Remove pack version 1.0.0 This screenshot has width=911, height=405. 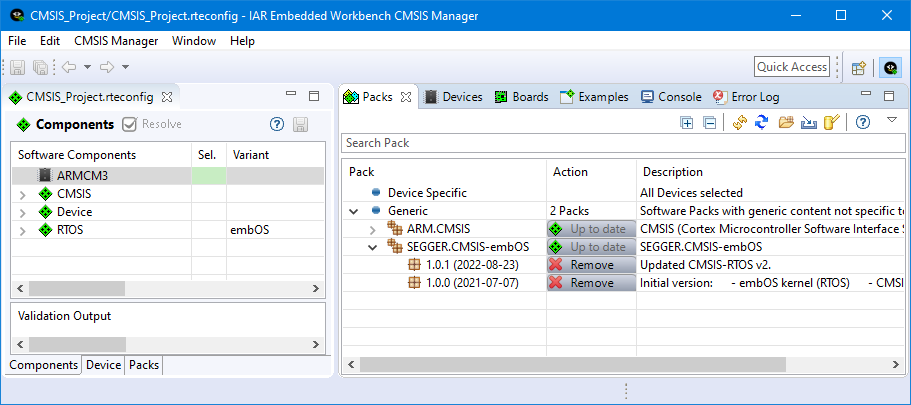tap(591, 283)
